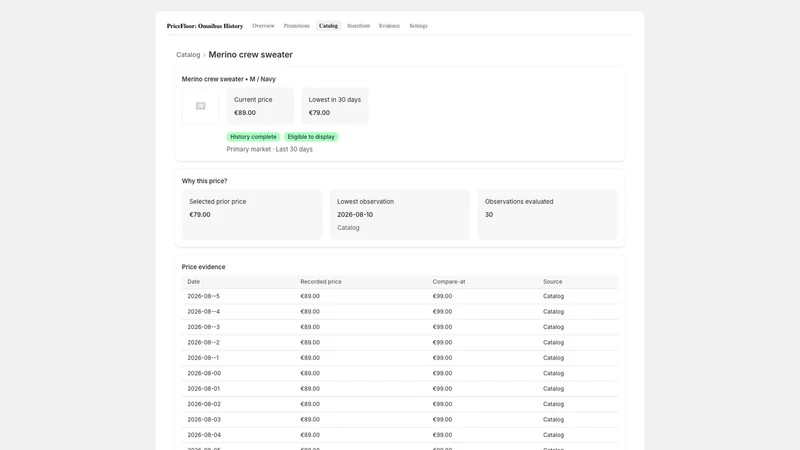800x450 pixels.
Task: Select the 2026-08-03 date cell
Action: coord(204,419)
